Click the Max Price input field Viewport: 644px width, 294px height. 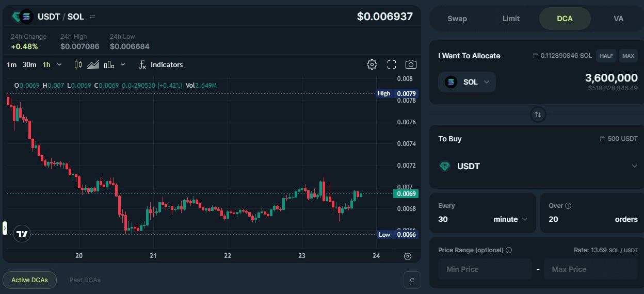[x=591, y=269]
